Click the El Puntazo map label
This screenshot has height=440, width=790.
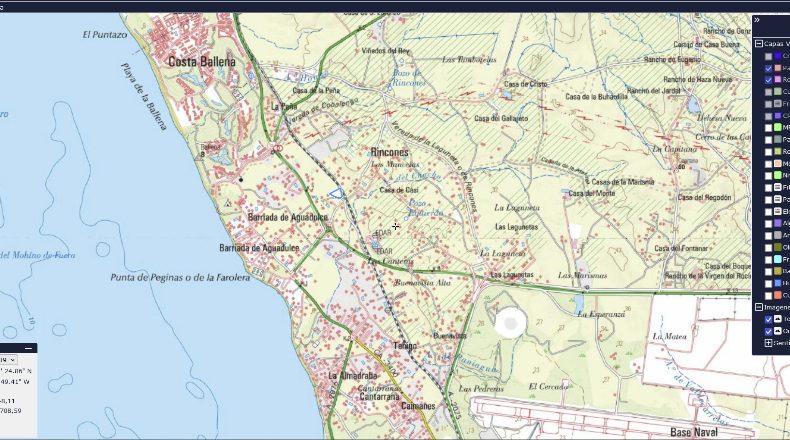[105, 35]
